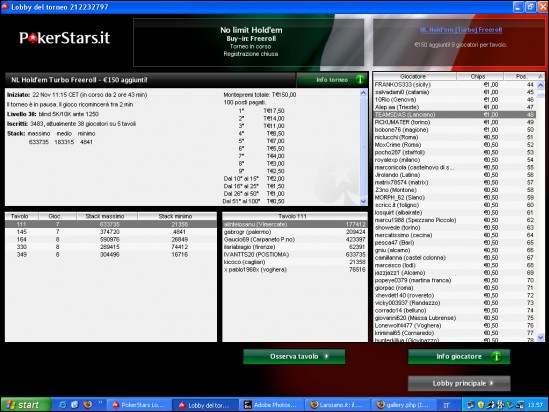Sort tables by Tavolo column header
This screenshot has width=549, height=412.
pos(21,216)
